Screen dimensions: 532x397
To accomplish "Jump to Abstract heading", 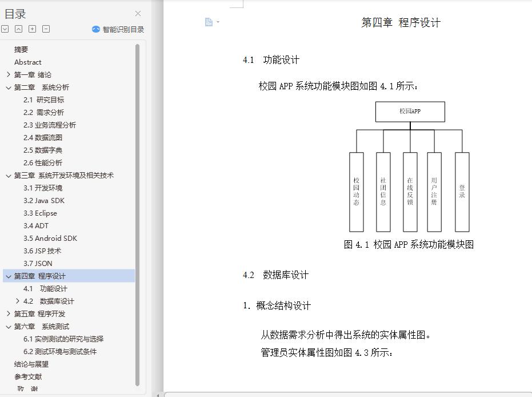I will (28, 62).
